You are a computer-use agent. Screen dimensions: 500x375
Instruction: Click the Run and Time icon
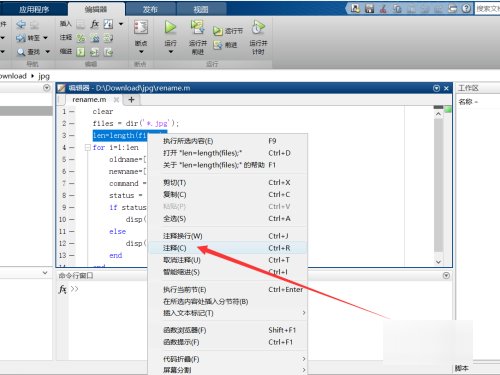(x=258, y=27)
